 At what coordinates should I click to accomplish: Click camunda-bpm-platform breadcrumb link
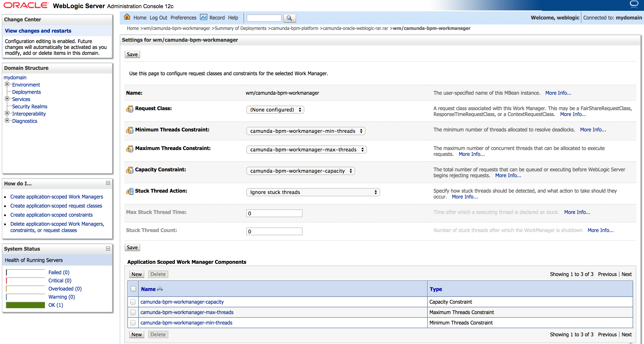[295, 28]
